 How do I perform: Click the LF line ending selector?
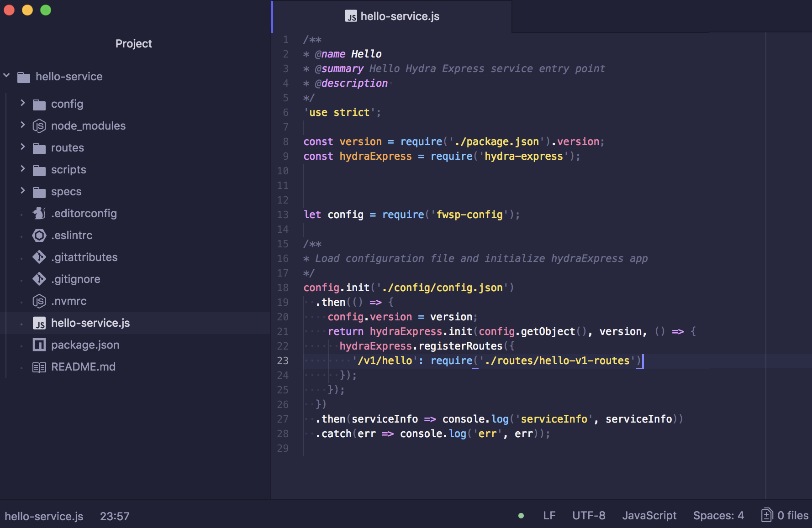coord(549,516)
